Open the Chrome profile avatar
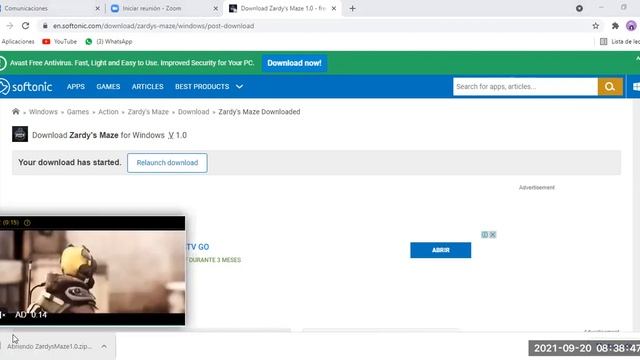The width and height of the screenshot is (640, 360). point(631,26)
